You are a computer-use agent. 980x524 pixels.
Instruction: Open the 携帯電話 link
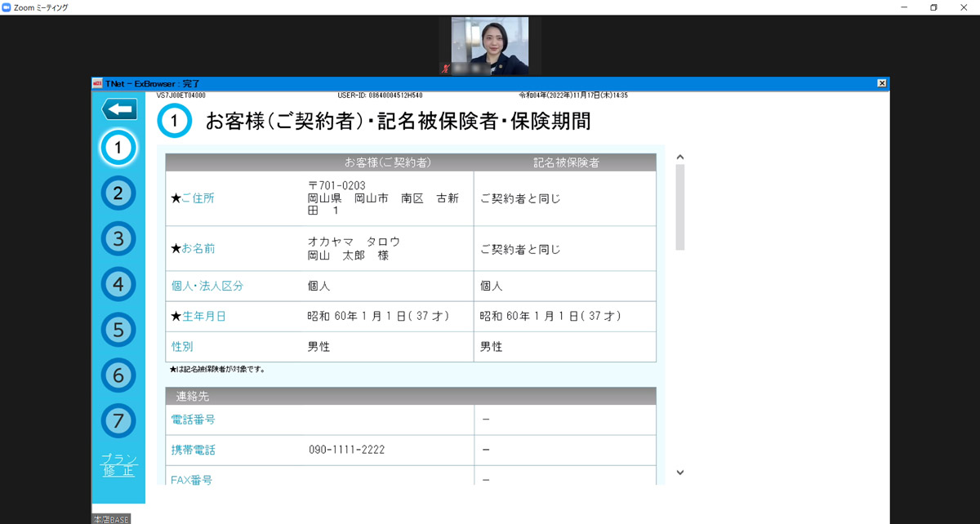click(194, 450)
